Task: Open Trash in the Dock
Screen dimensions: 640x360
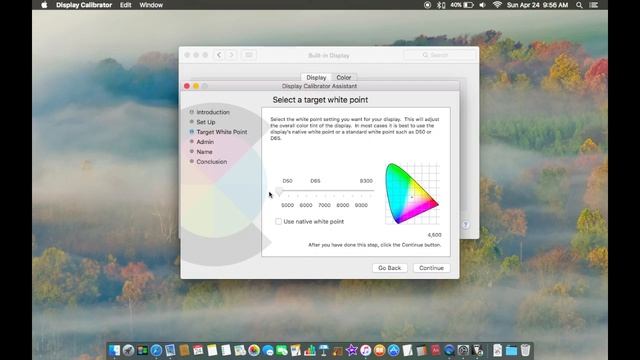Action: [x=525, y=350]
